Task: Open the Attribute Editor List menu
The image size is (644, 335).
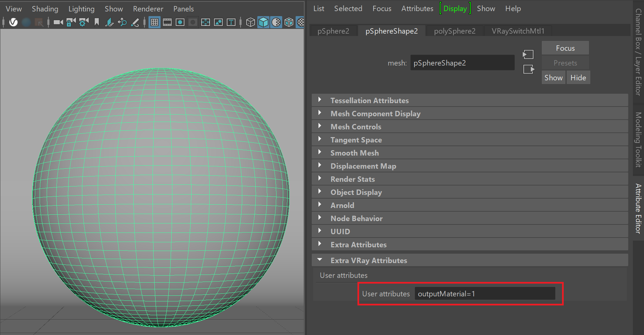Action: tap(319, 8)
